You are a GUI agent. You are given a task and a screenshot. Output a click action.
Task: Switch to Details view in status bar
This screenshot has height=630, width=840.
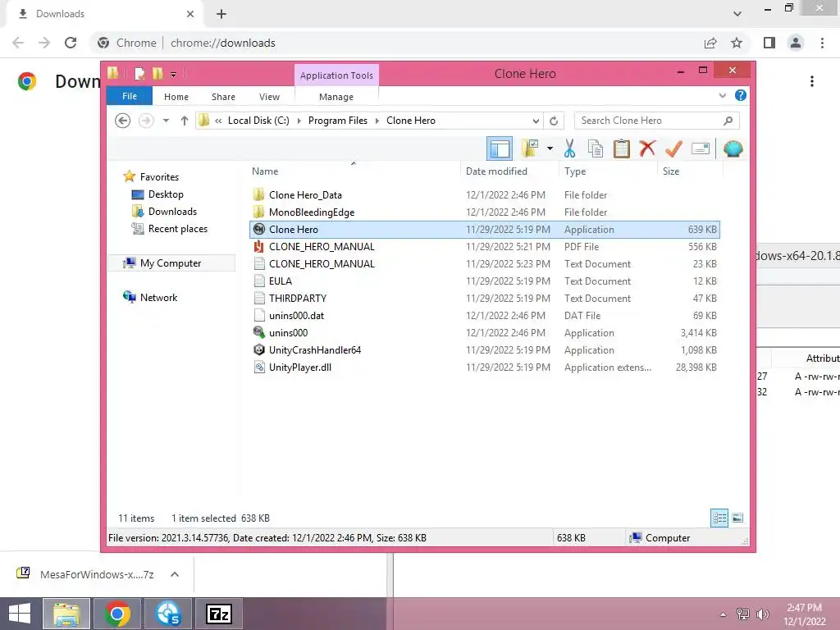coord(719,518)
